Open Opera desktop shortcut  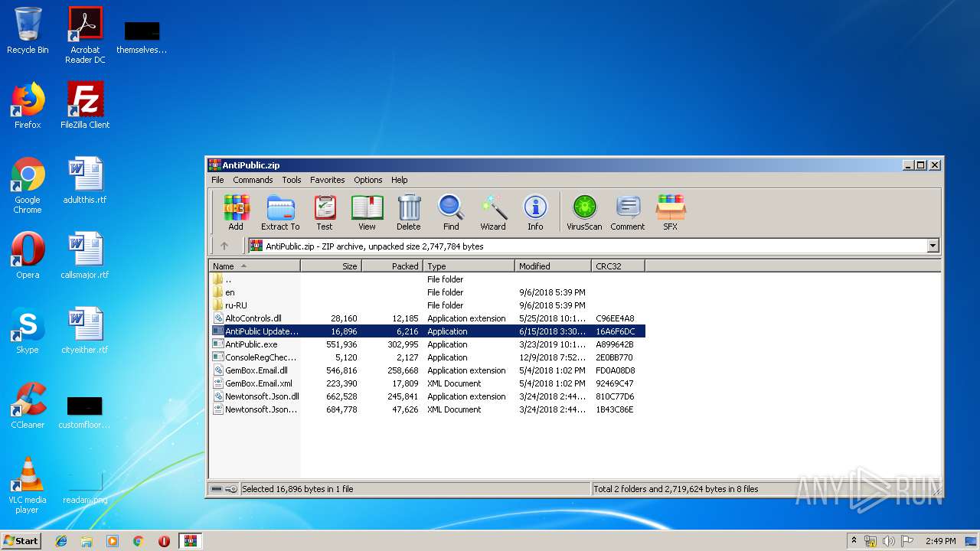[x=28, y=256]
